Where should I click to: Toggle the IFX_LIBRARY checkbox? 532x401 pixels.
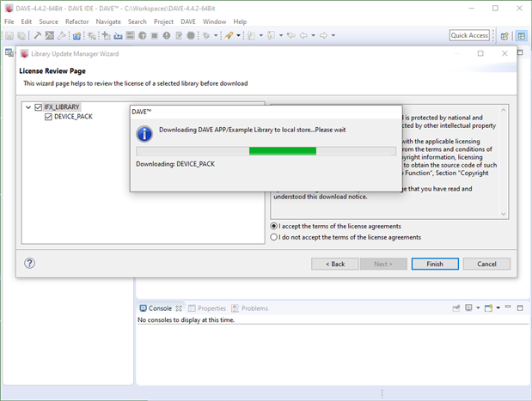[x=39, y=107]
